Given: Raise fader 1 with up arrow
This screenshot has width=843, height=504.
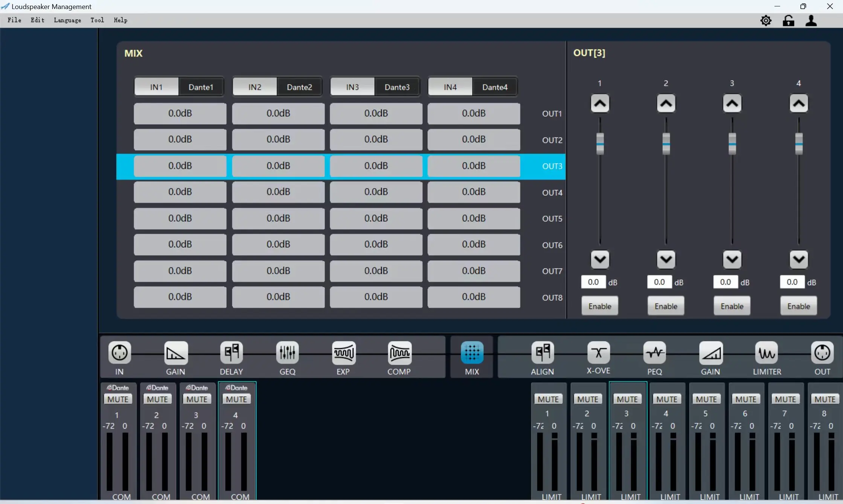Looking at the screenshot, I should pos(600,104).
